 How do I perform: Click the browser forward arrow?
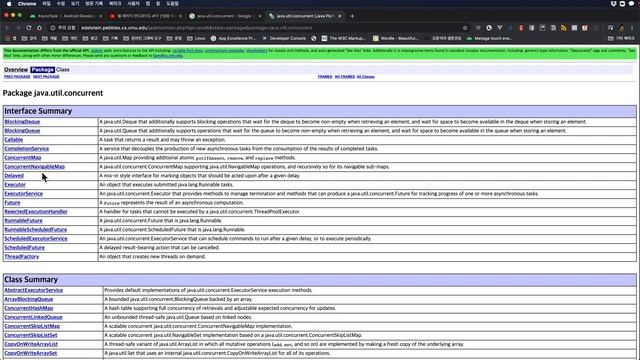[x=18, y=28]
